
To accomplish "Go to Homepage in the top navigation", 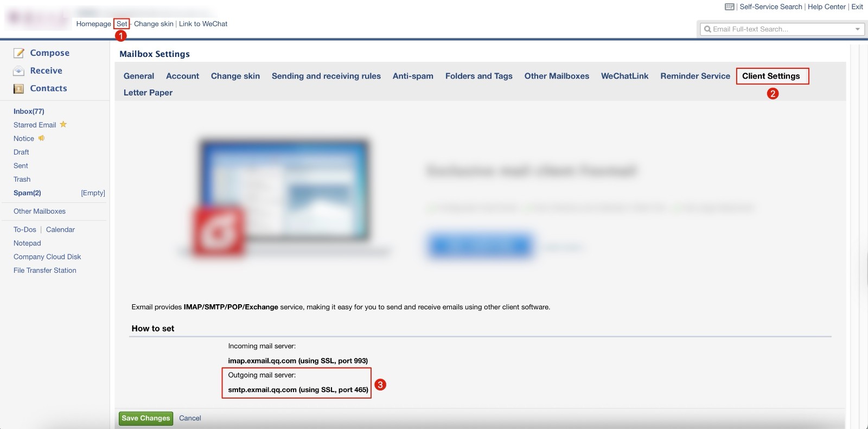I will pyautogui.click(x=93, y=24).
